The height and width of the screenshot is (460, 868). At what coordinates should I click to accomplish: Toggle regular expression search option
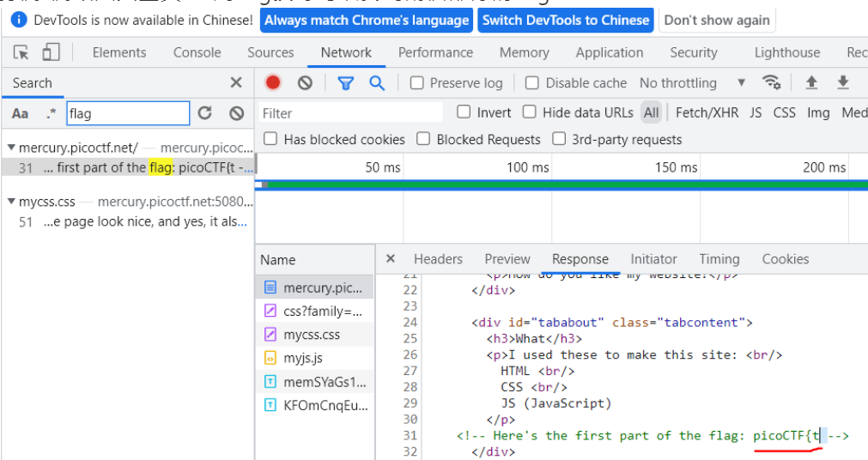tap(51, 113)
